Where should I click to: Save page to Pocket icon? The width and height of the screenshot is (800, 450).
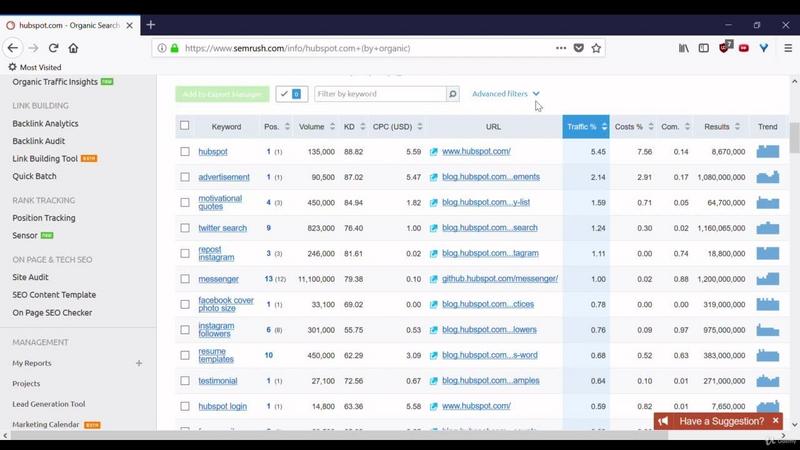[x=579, y=48]
